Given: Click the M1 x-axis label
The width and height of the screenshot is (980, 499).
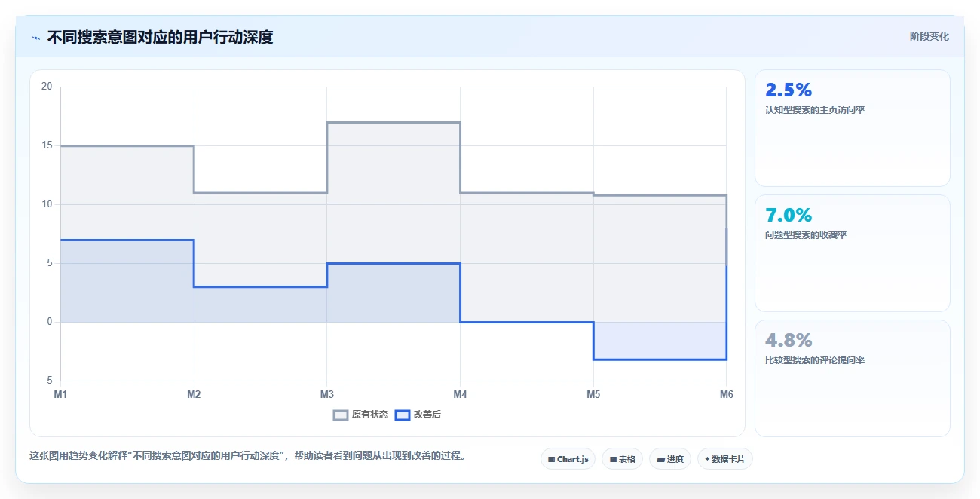Looking at the screenshot, I should 60,394.
